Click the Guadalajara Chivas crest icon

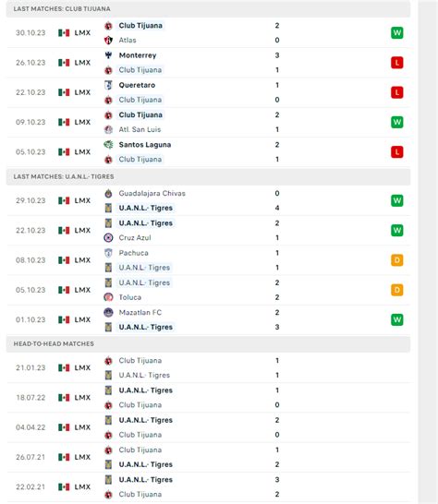click(x=108, y=194)
